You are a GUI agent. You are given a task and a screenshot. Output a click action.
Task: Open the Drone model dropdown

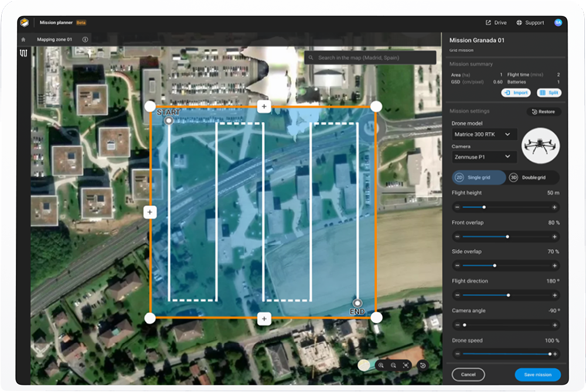tap(484, 134)
